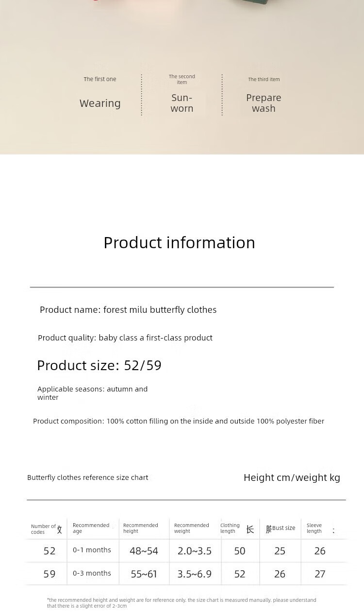Click the product name forest milu line
The image size is (364, 614).
point(128,310)
